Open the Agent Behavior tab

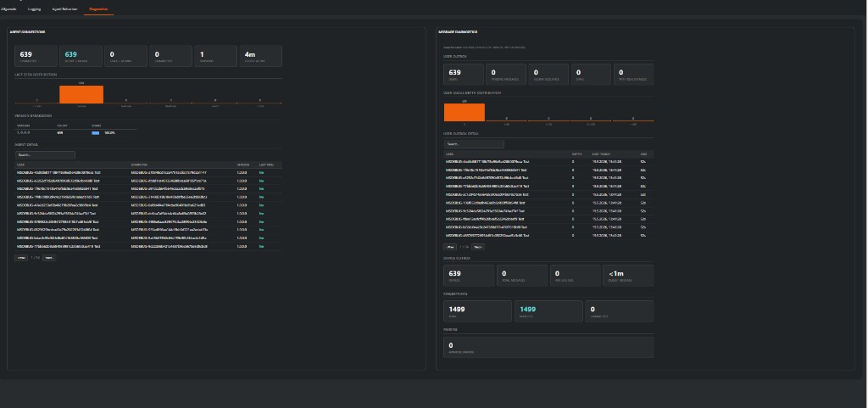click(64, 9)
